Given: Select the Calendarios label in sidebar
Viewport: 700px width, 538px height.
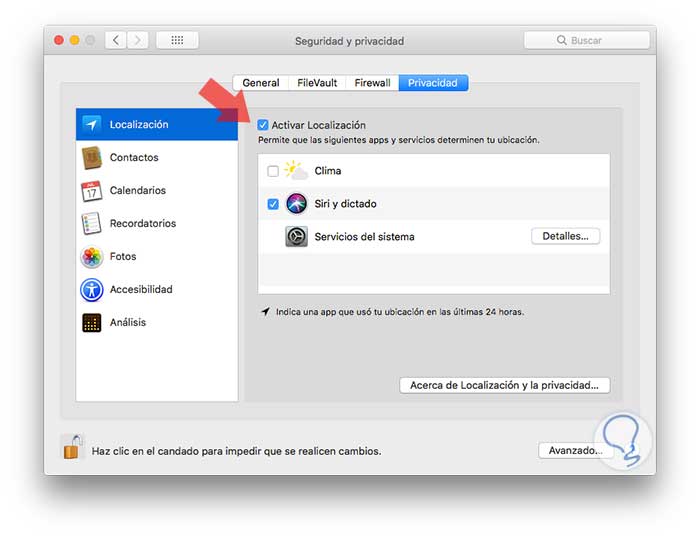Looking at the screenshot, I should (x=138, y=191).
